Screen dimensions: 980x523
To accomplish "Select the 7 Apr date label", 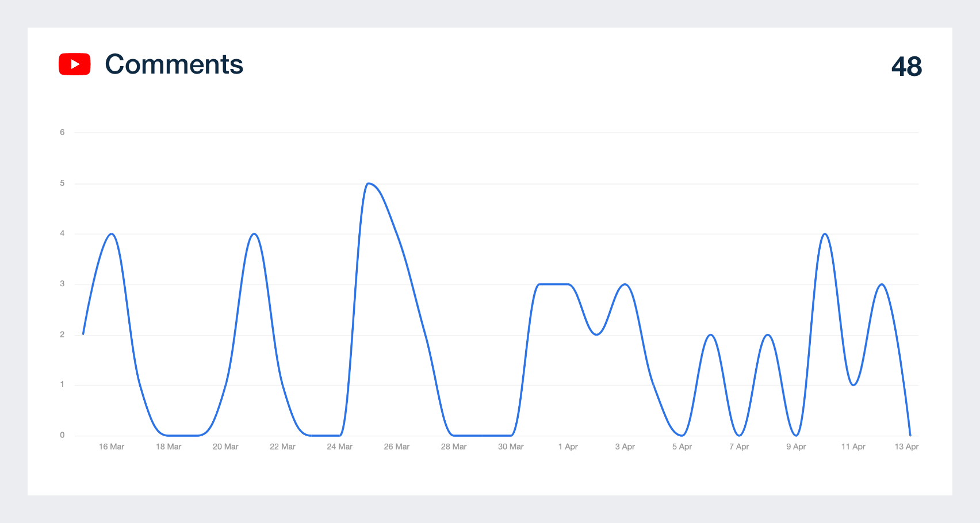I will coord(739,447).
